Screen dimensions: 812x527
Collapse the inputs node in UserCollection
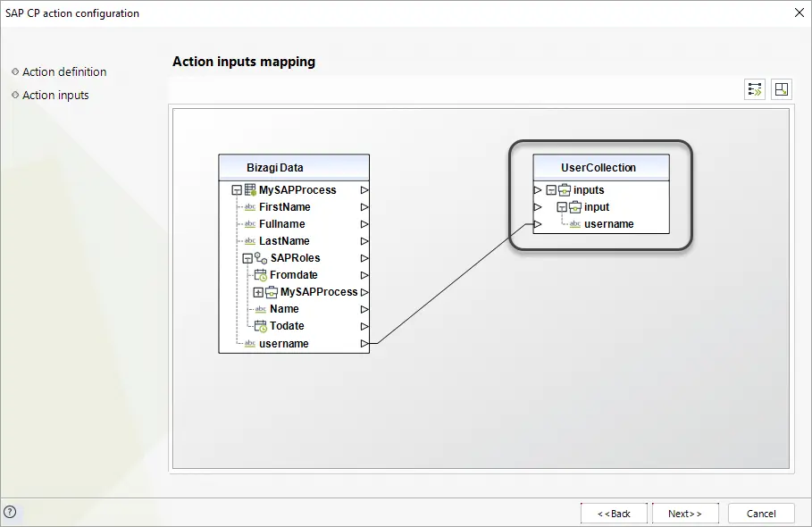551,190
